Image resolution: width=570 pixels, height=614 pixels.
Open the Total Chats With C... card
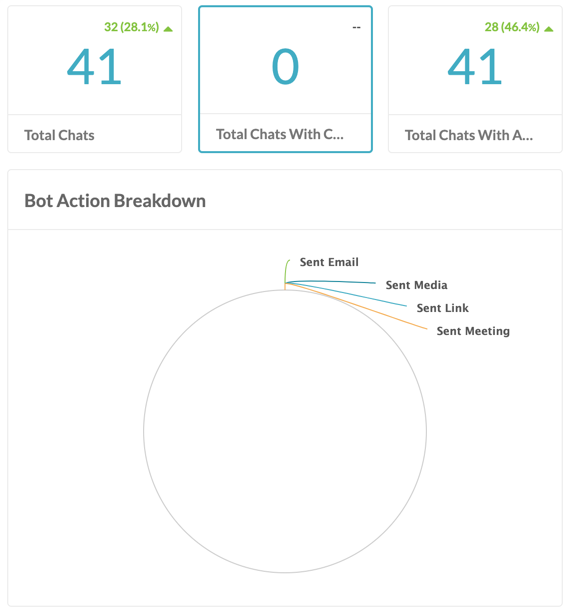click(285, 79)
